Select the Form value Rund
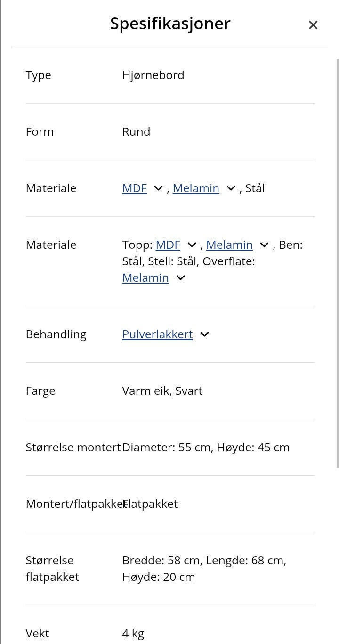This screenshot has width=339, height=644. (136, 131)
